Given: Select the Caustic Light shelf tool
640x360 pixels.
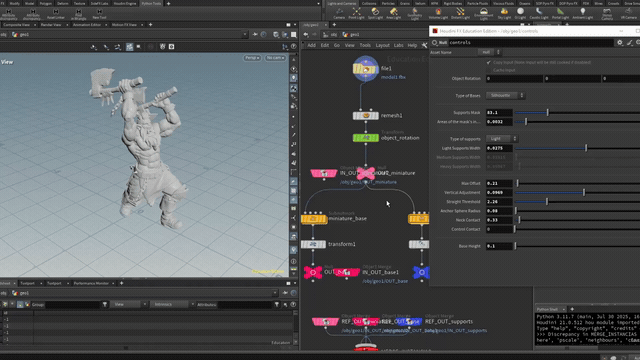Looking at the screenshot, I should [x=539, y=13].
